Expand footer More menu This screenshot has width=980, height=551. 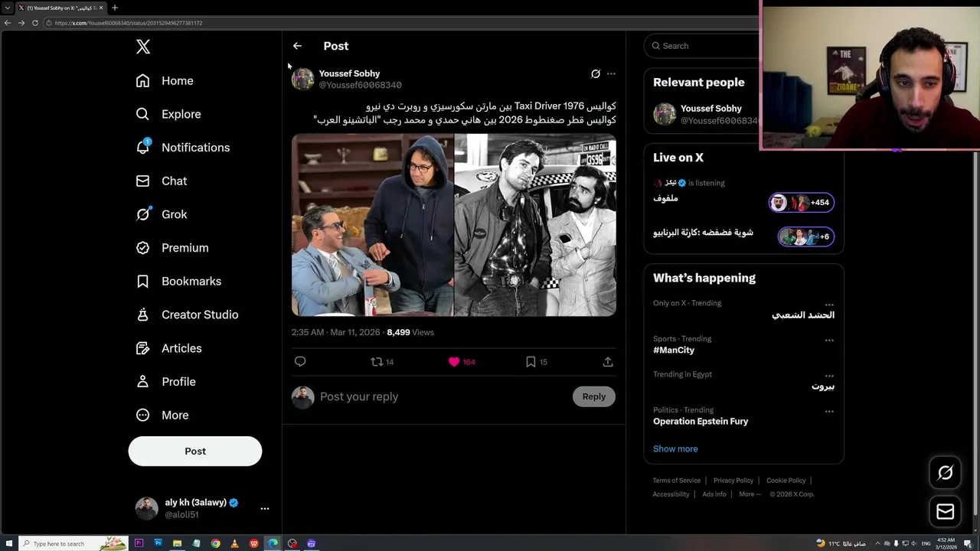pyautogui.click(x=750, y=494)
